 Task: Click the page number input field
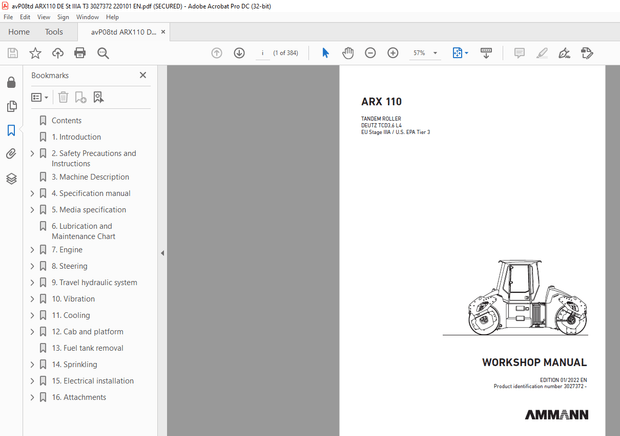tap(263, 53)
